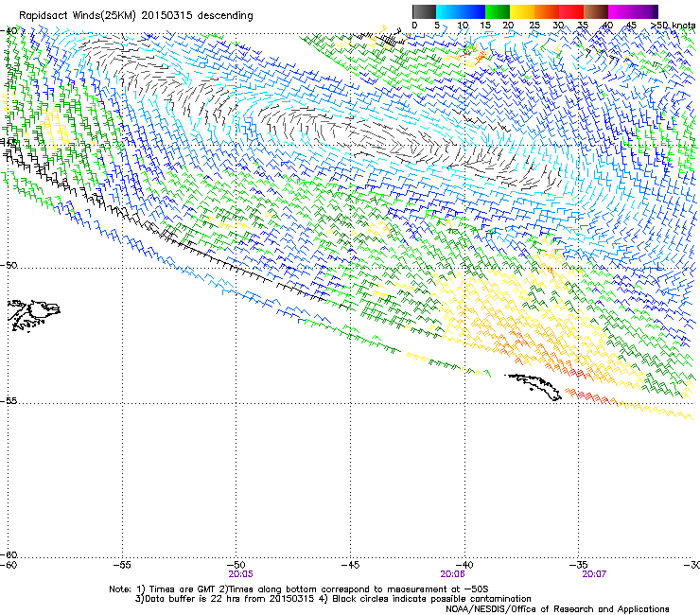This screenshot has width=700, height=615.
Task: Click the "20:06" purple time label
Action: 452,574
